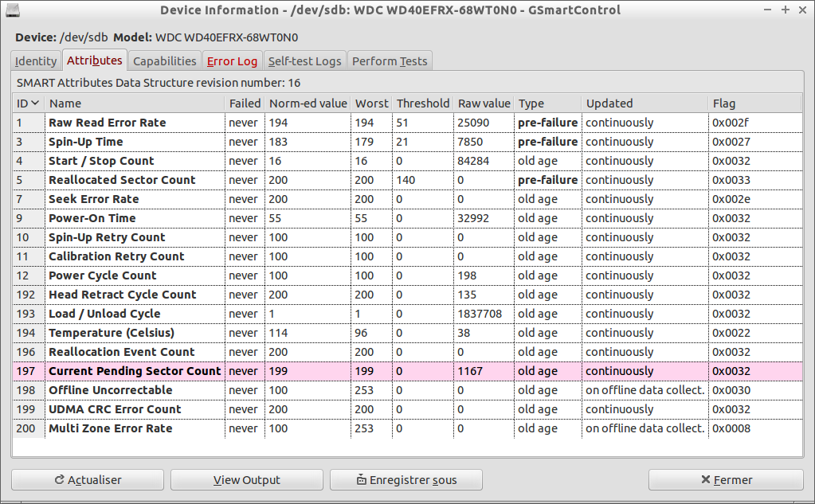Open the Error Log tab
The image size is (815, 504).
pyautogui.click(x=233, y=61)
